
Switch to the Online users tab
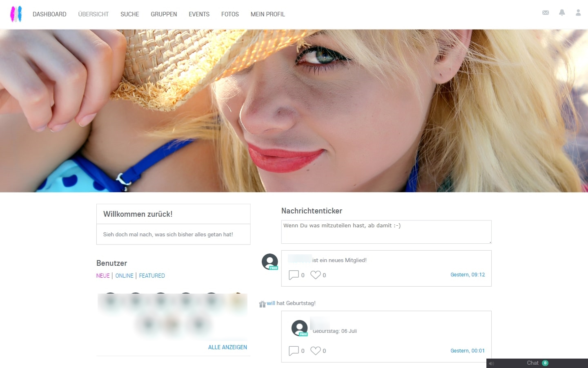[x=124, y=276]
